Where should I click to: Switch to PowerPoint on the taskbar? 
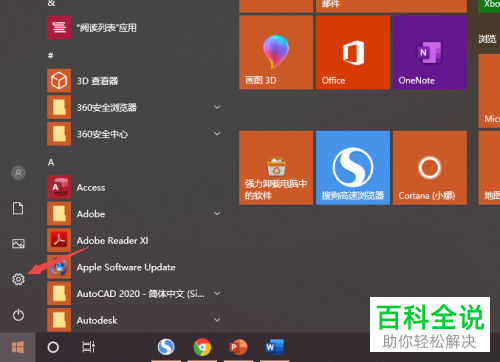point(239,347)
